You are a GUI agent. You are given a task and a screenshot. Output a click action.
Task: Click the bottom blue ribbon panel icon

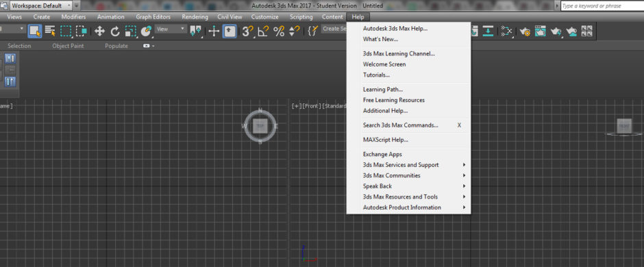coord(10,81)
